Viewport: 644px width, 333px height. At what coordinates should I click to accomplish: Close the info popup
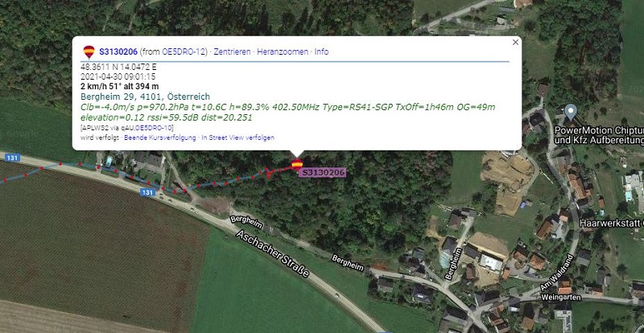coord(515,42)
